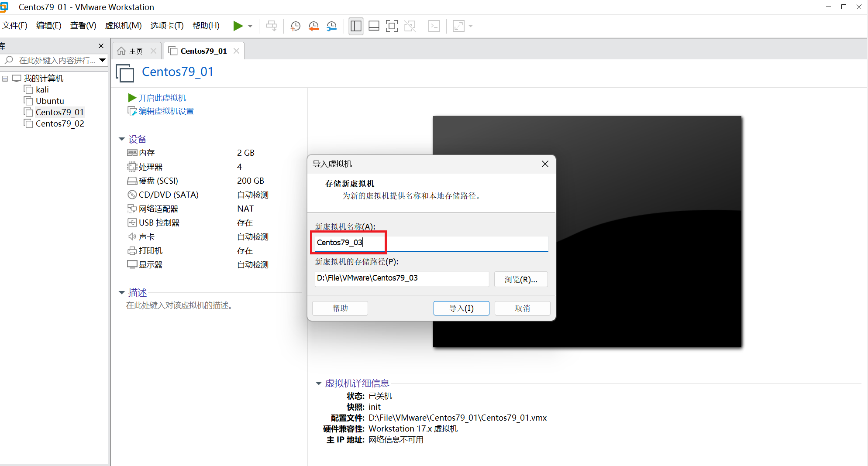The image size is (868, 466).
Task: Enter full screen mode icon
Action: pos(392,26)
